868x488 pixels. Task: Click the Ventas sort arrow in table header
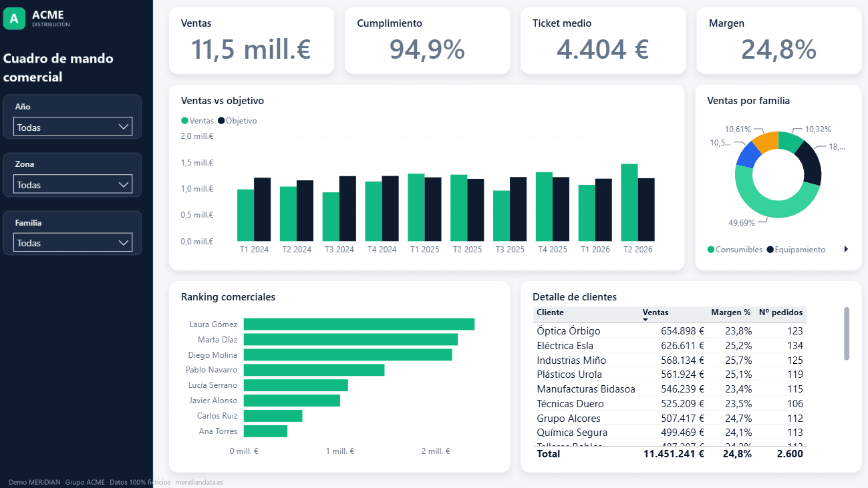(645, 320)
